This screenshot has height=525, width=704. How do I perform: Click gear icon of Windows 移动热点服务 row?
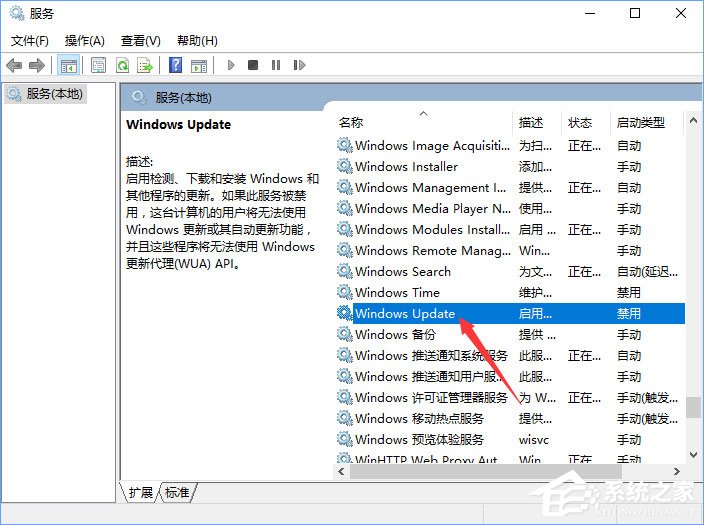[x=344, y=418]
